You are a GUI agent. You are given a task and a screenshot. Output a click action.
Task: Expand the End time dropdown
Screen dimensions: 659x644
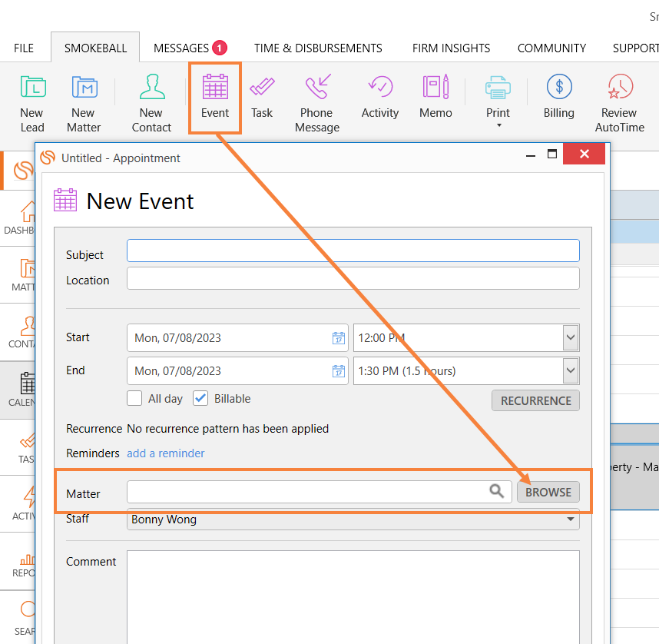click(571, 370)
